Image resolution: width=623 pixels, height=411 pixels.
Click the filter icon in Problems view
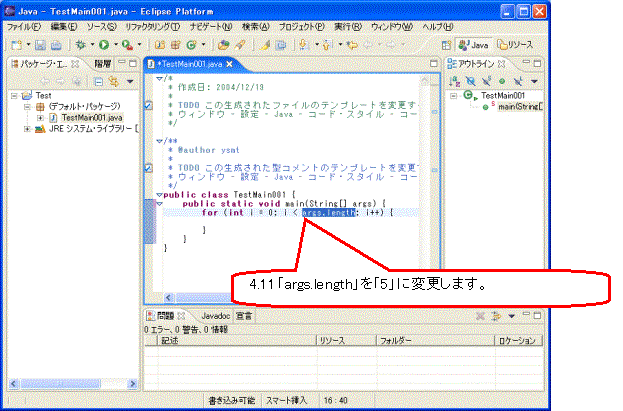(x=496, y=316)
